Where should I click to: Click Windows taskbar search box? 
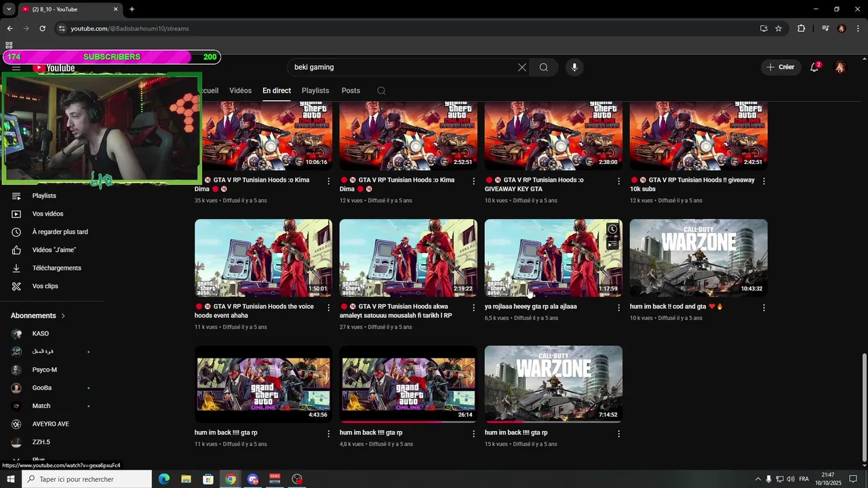[87, 479]
